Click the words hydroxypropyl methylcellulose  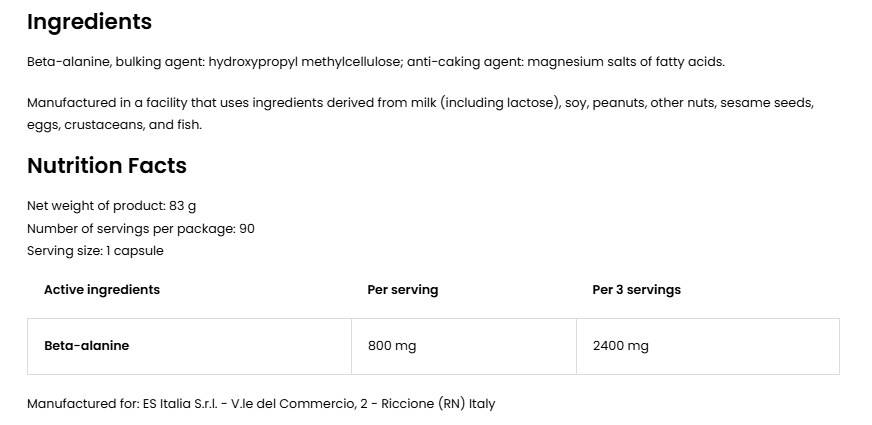tap(304, 62)
